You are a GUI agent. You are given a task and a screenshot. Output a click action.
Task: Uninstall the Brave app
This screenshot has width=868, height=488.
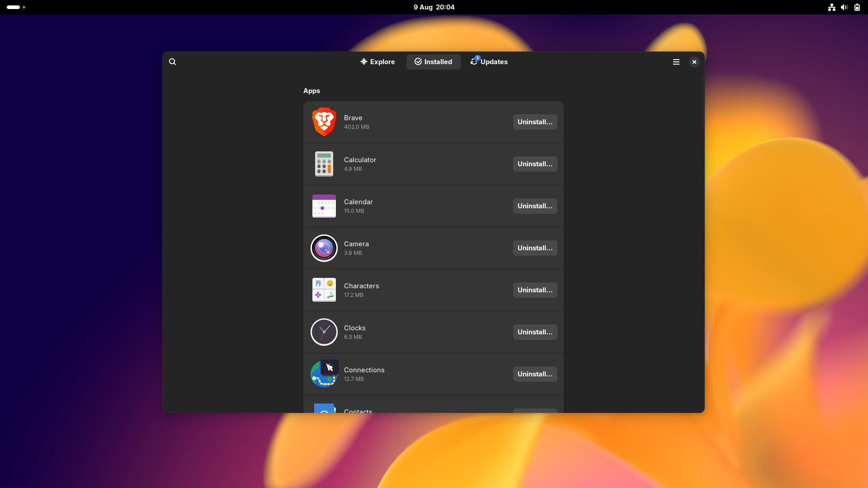tap(535, 122)
